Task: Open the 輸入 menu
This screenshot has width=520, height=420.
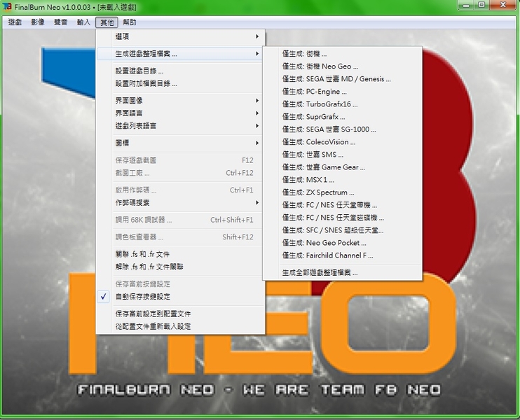Action: pos(83,22)
